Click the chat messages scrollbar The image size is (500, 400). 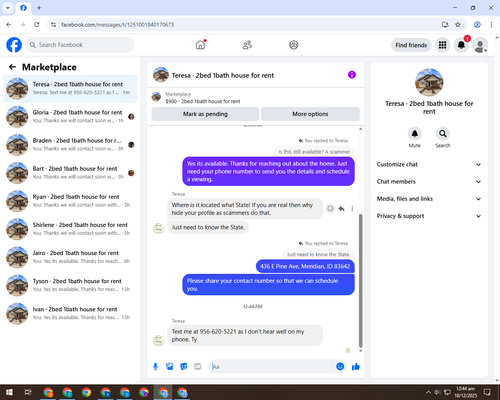(x=360, y=280)
